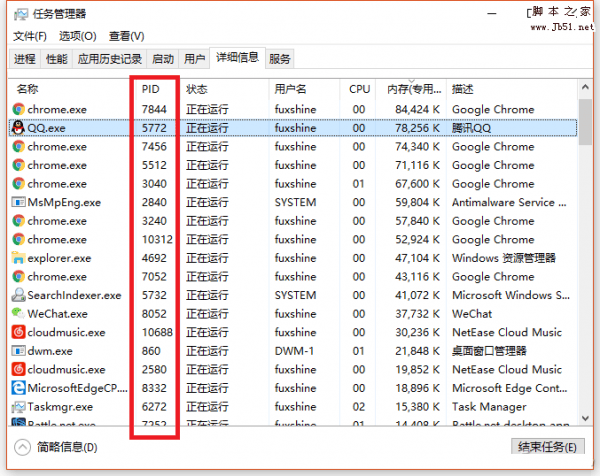Sort by the 名称 column header

28,89
